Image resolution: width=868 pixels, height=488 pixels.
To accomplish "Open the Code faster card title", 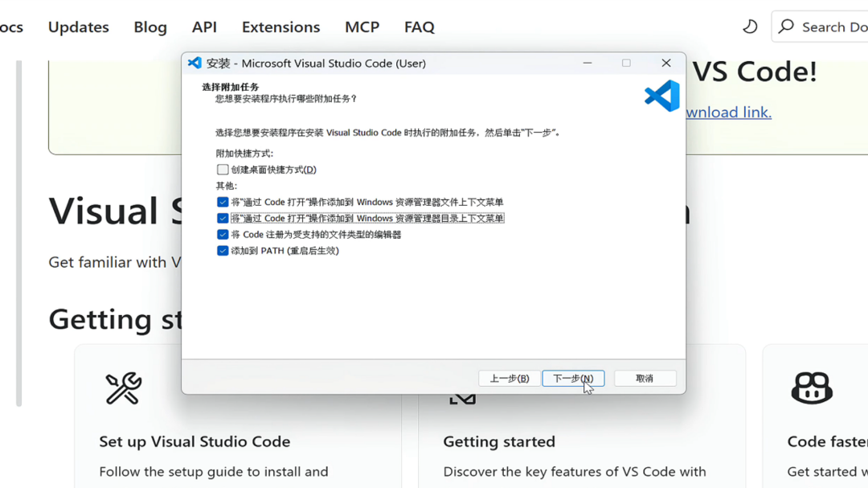I will pyautogui.click(x=827, y=441).
